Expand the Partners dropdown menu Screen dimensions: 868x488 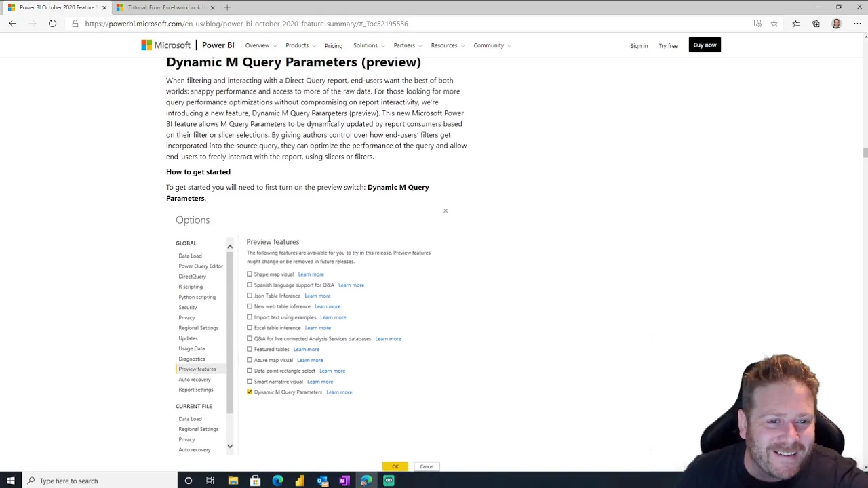(407, 45)
